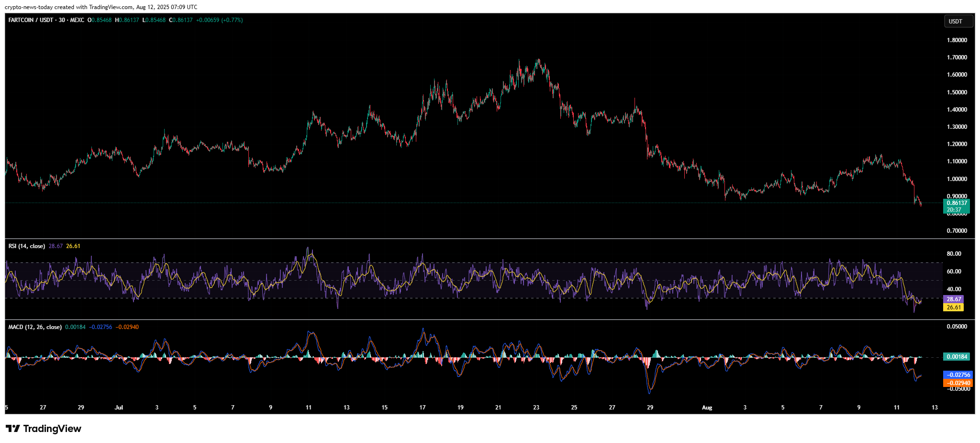The width and height of the screenshot is (980, 443).
Task: Click the RSI 80.00 scale label
Action: 954,254
